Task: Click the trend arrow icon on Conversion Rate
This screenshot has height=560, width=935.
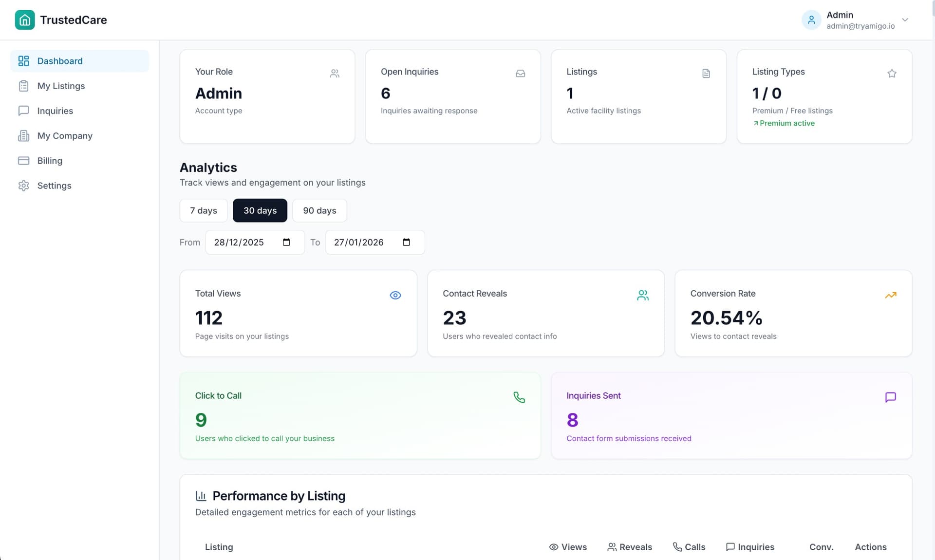Action: 891,295
